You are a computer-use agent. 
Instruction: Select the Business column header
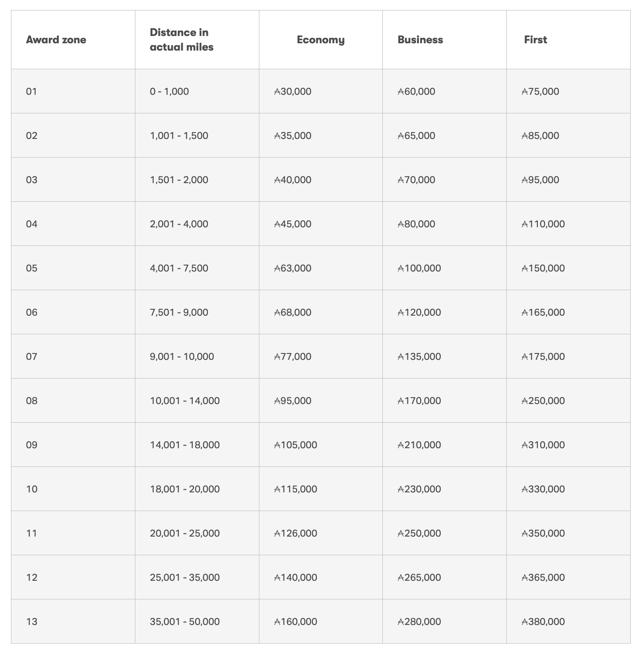420,40
